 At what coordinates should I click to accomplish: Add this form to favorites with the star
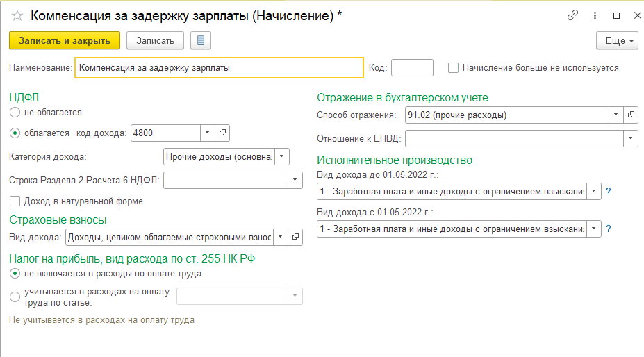click(x=17, y=15)
